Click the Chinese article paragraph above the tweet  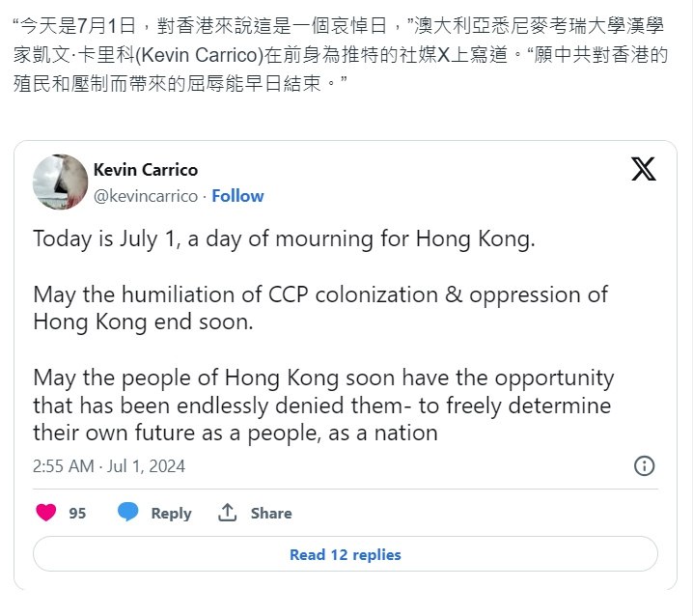[341, 55]
